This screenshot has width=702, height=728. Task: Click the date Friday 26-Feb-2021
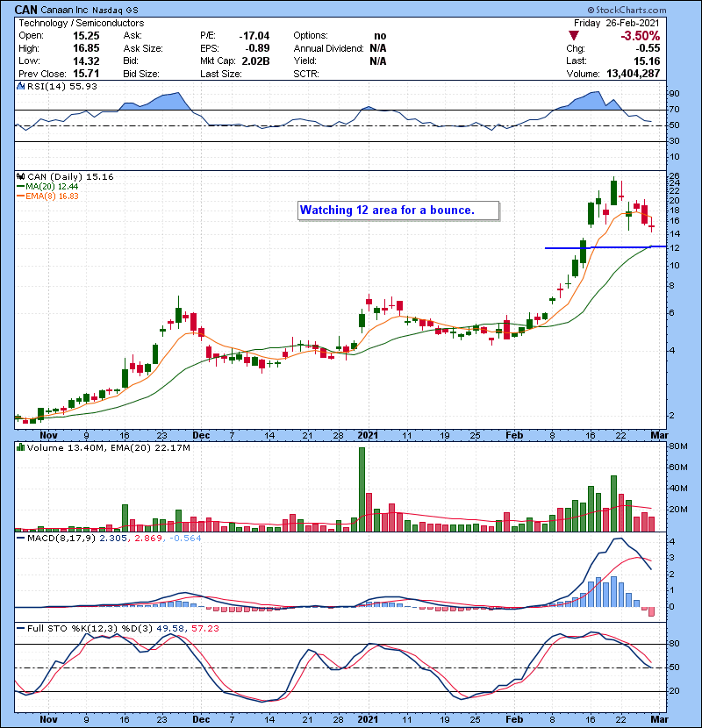617,23
